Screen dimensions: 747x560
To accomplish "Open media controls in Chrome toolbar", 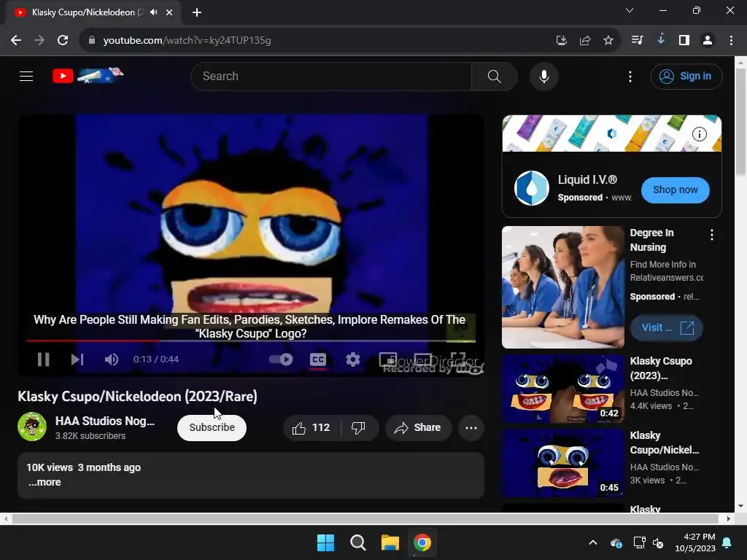I will pos(637,41).
